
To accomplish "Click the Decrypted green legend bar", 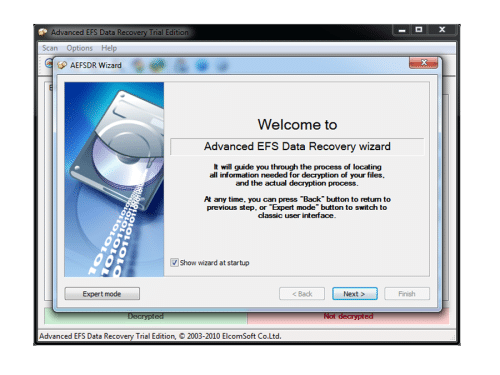I will [x=146, y=316].
